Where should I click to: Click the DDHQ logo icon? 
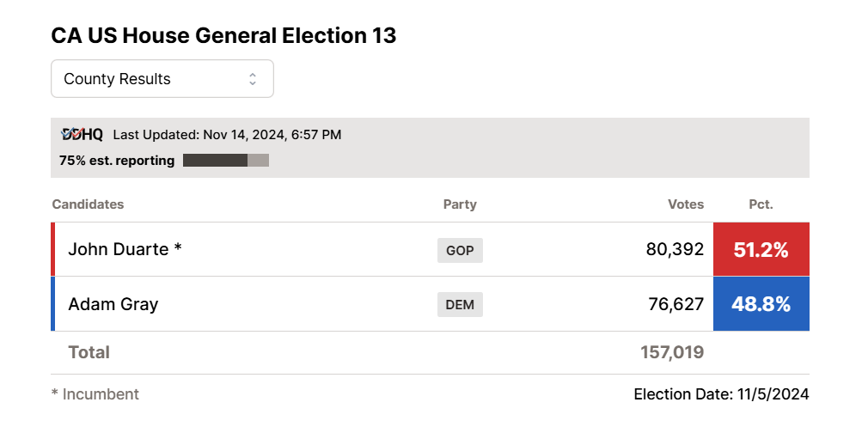(83, 134)
